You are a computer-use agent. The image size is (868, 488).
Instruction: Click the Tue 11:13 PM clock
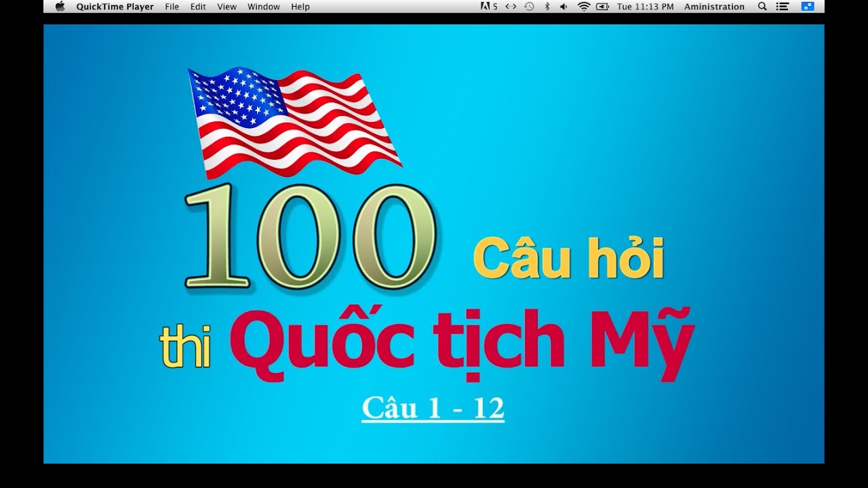[646, 7]
